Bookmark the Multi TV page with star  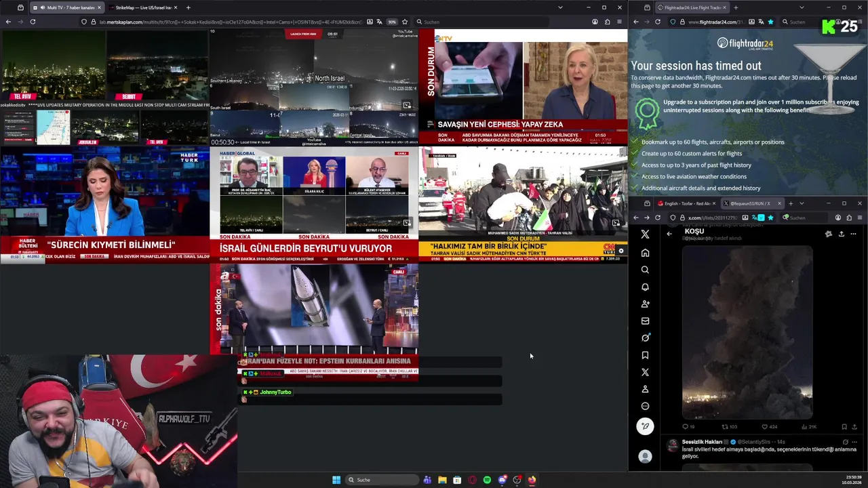pyautogui.click(x=405, y=22)
